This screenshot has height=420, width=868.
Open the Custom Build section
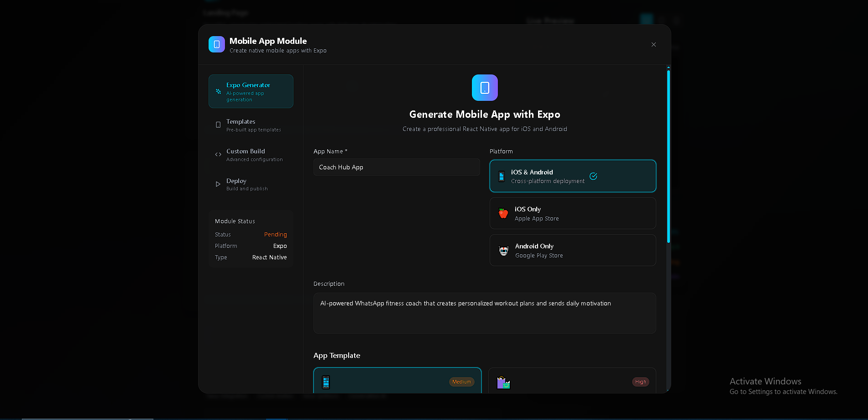(x=251, y=155)
